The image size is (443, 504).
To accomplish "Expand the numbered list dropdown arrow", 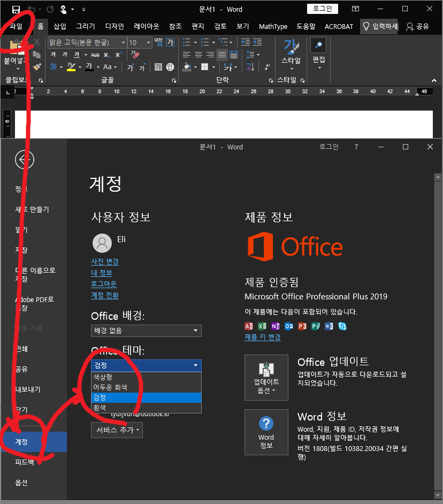I will (x=214, y=42).
